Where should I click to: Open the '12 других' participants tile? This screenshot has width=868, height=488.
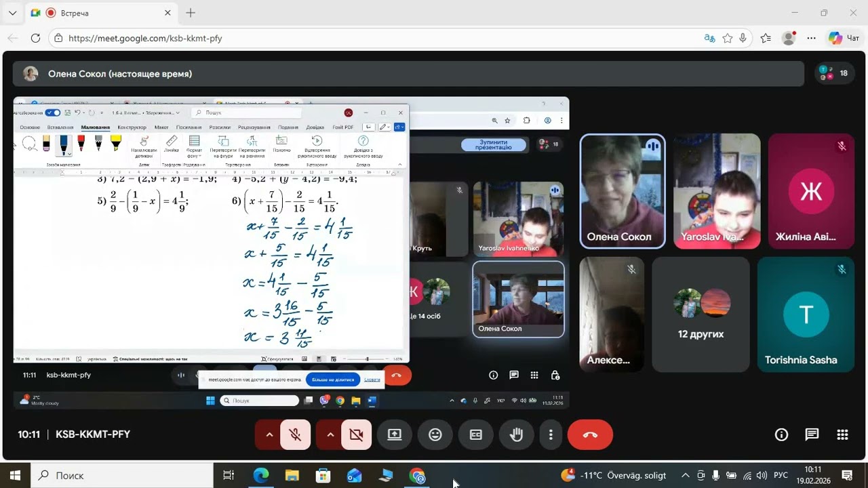point(701,314)
